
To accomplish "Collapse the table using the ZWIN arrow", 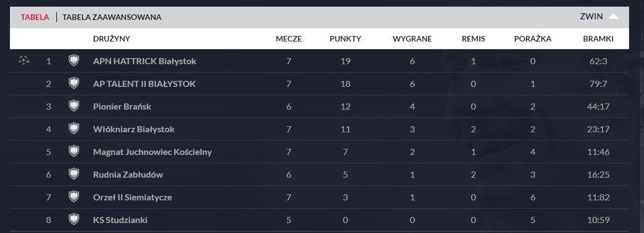I will pos(612,17).
